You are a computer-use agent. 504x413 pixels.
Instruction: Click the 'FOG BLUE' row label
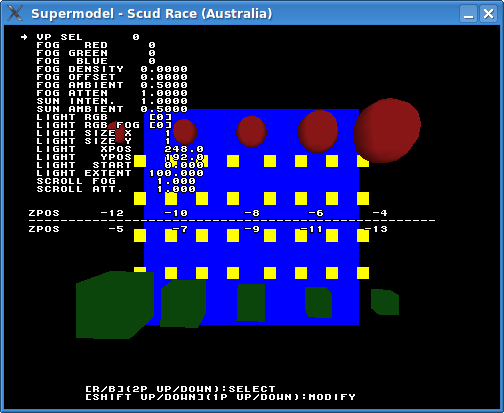coord(72,61)
